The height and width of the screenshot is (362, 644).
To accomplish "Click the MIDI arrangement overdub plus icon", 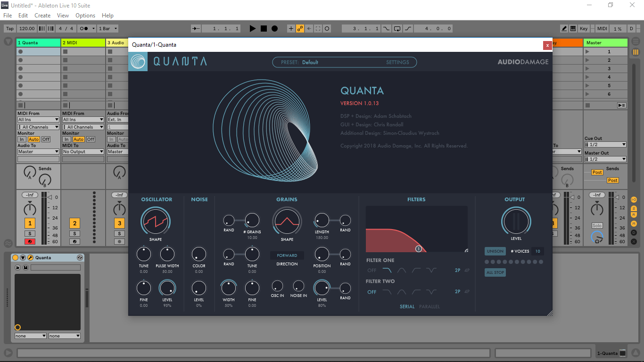I will (290, 29).
